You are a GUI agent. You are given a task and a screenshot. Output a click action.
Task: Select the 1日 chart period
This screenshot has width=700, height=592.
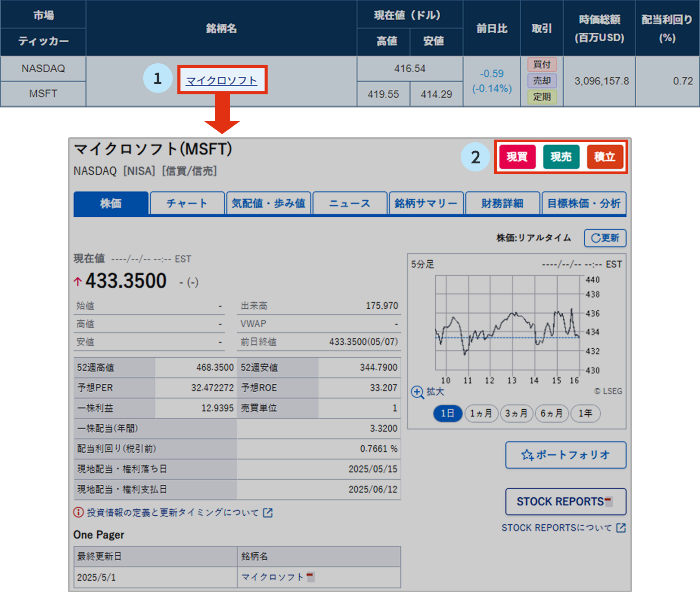tap(447, 413)
